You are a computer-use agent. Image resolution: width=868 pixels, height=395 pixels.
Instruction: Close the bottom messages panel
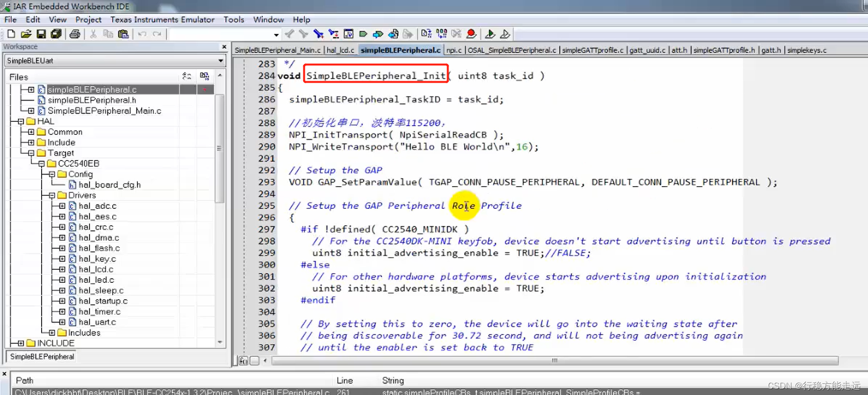tap(4, 374)
